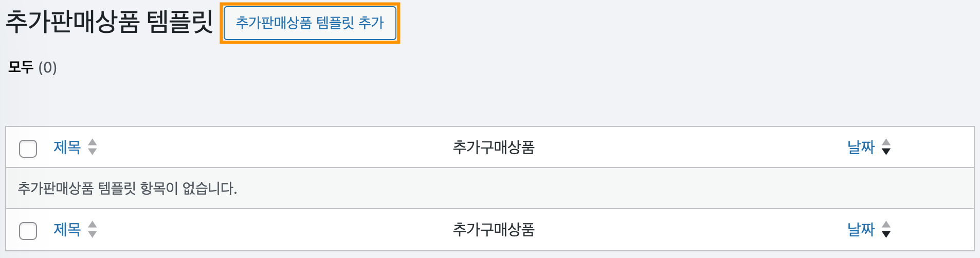Sort by the 제목 link in the table header

67,148
